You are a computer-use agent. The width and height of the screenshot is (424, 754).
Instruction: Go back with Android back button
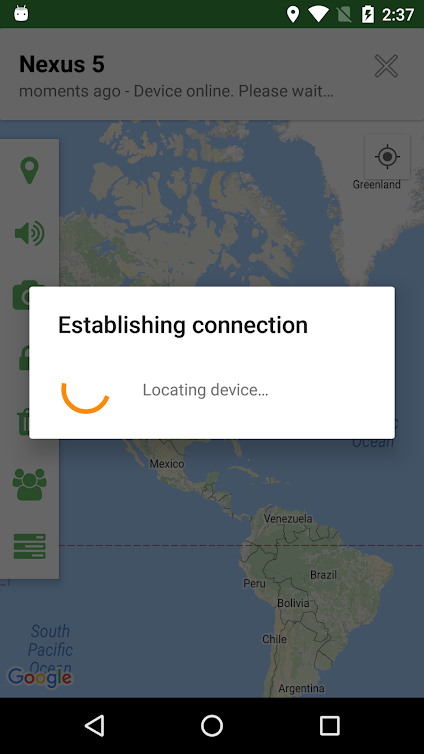pos(95,725)
